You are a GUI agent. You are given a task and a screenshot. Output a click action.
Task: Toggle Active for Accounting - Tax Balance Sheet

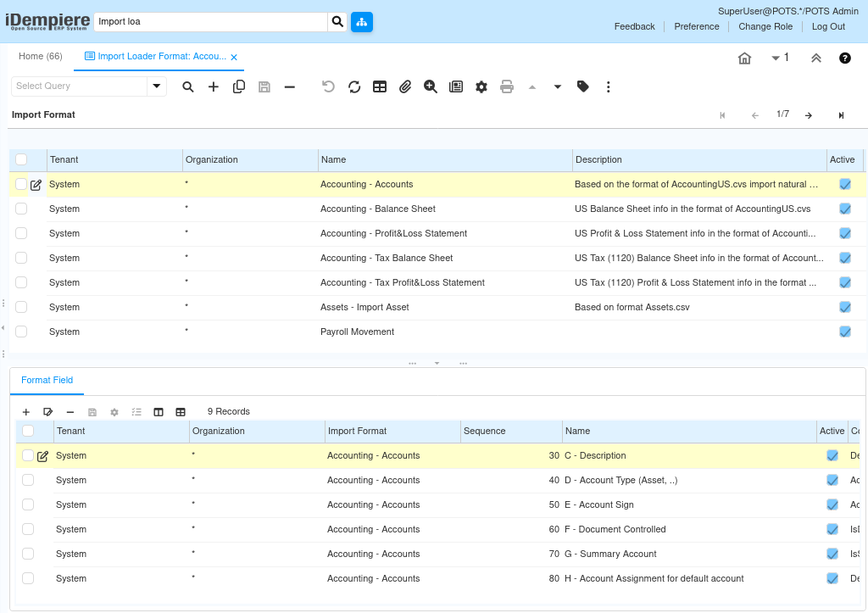[x=845, y=258]
